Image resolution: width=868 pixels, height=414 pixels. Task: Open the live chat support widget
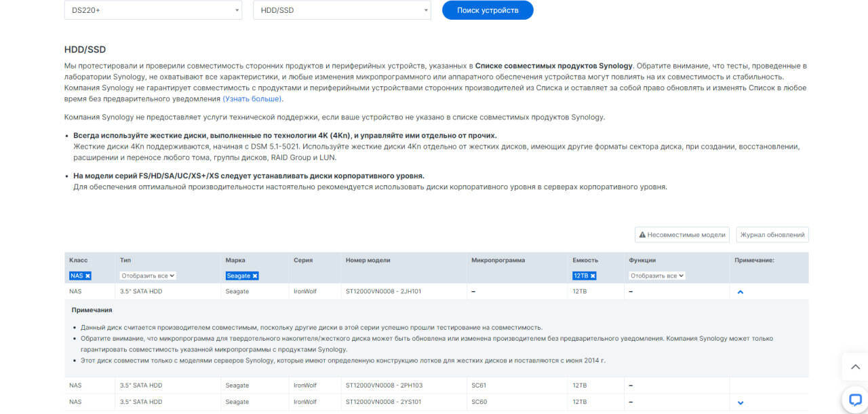pos(854,399)
